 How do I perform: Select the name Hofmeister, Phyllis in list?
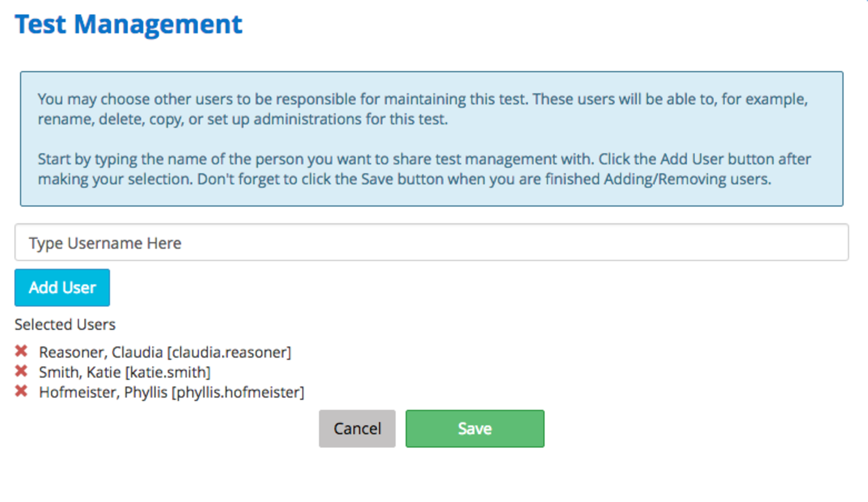103,392
